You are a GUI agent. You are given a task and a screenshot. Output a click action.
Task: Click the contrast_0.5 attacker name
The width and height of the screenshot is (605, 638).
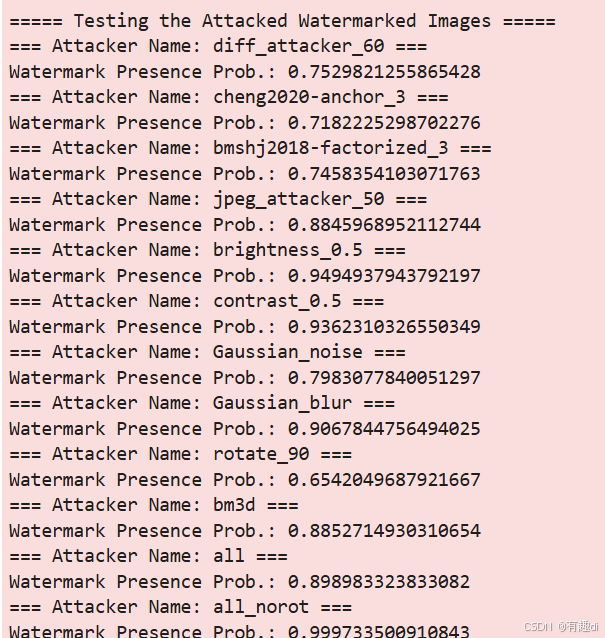coord(277,302)
